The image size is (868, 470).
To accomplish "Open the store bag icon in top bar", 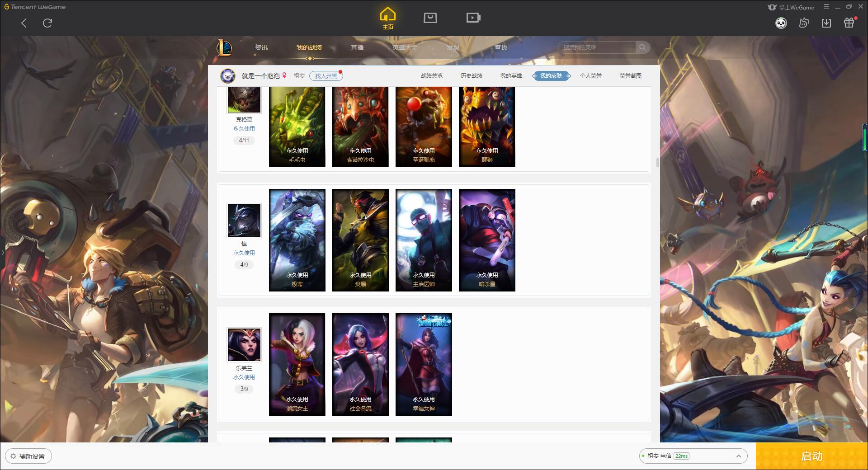I will pyautogui.click(x=430, y=18).
